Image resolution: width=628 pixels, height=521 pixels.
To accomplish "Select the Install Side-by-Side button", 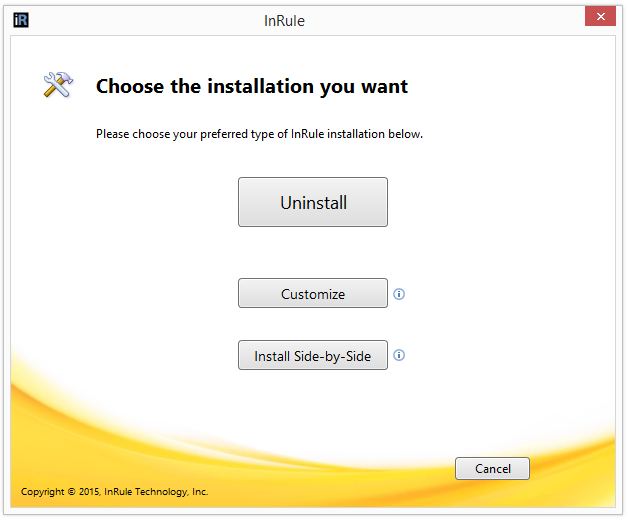I will [312, 356].
